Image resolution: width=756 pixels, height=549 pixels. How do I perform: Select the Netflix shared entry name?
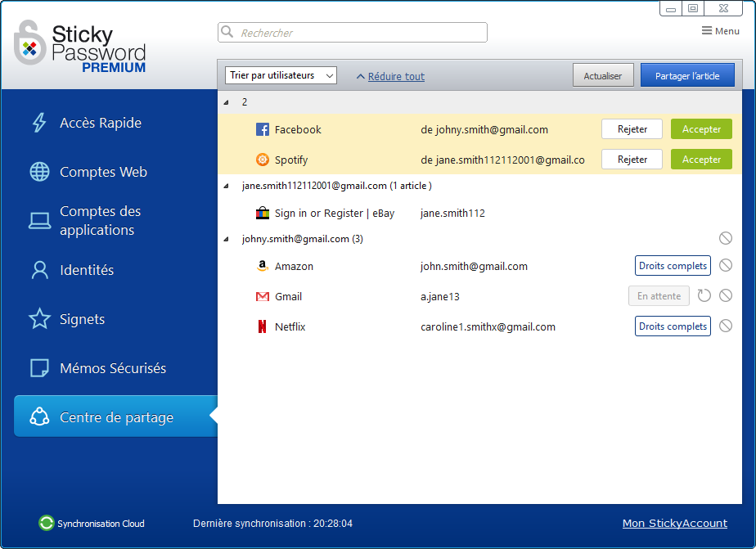290,326
